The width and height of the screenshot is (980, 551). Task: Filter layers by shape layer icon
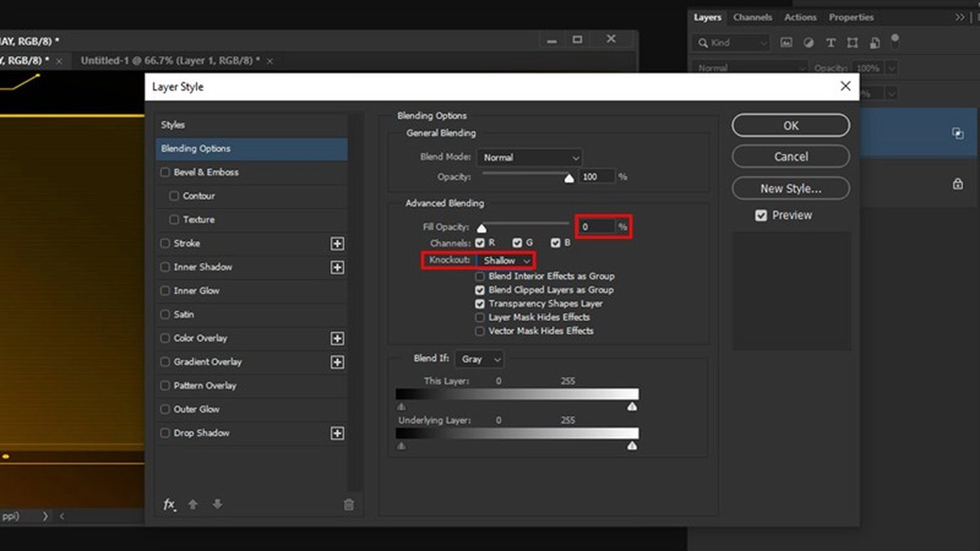(x=853, y=42)
